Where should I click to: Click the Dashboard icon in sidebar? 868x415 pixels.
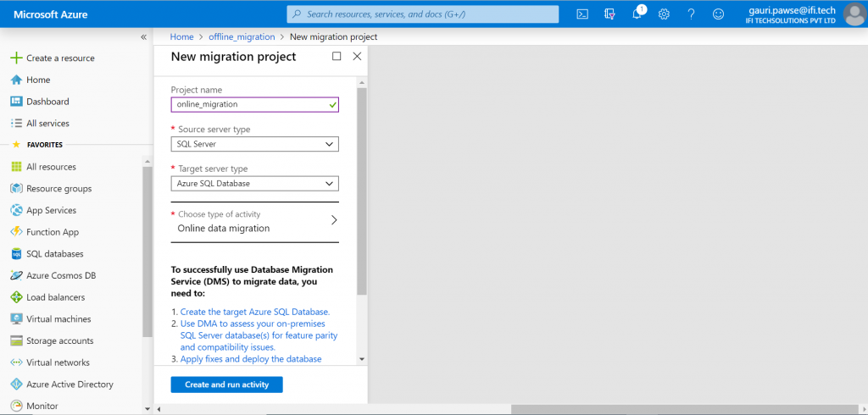coord(16,102)
